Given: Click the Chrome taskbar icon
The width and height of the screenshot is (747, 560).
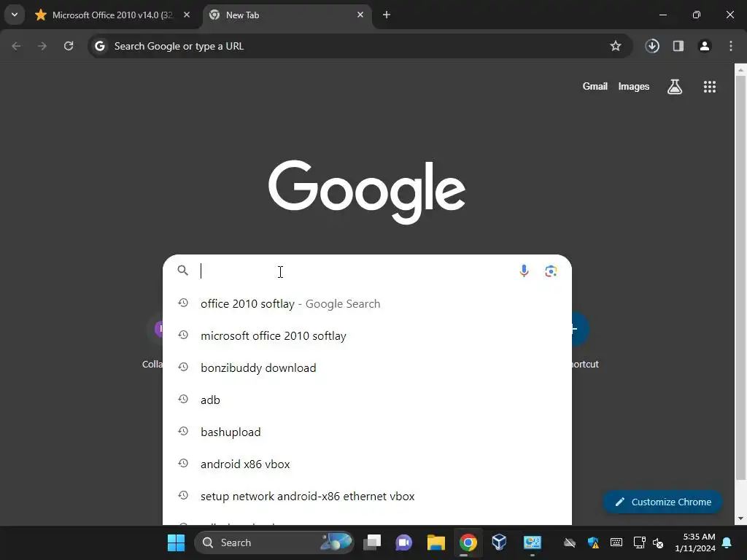Looking at the screenshot, I should [468, 542].
